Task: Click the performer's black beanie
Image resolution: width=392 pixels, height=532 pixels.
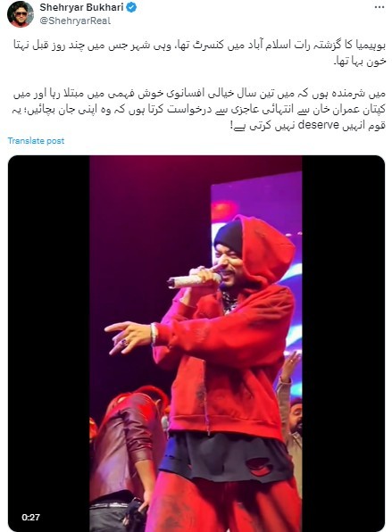Action: point(229,237)
